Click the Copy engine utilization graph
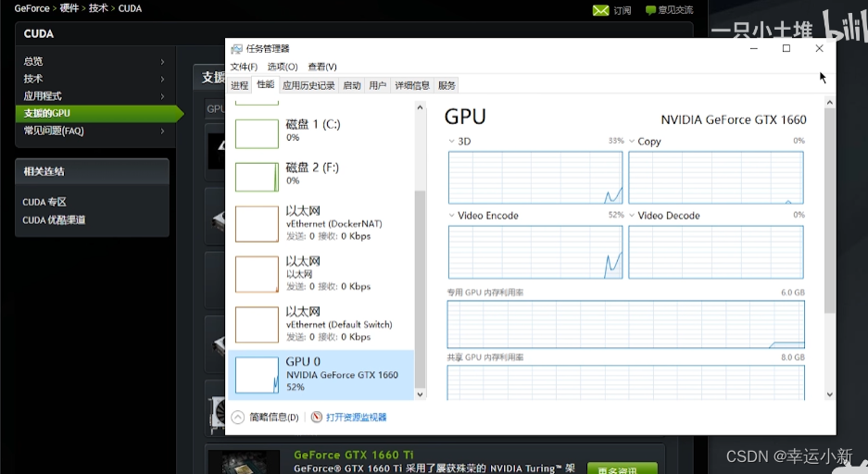This screenshot has width=868, height=474. tap(716, 178)
